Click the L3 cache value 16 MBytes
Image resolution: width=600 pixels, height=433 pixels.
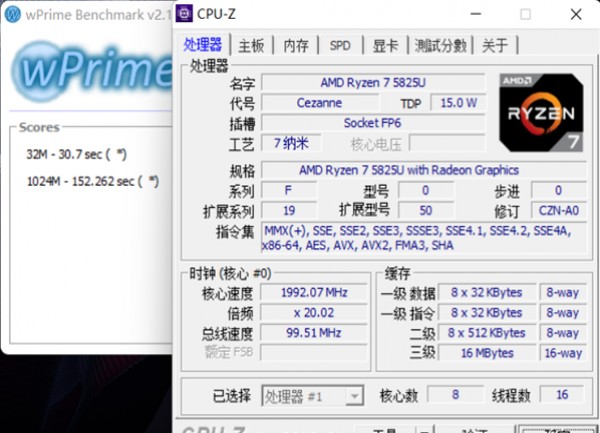pyautogui.click(x=487, y=353)
